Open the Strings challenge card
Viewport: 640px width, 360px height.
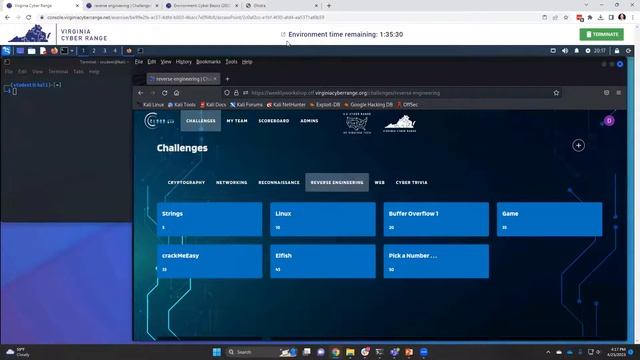pos(209,219)
